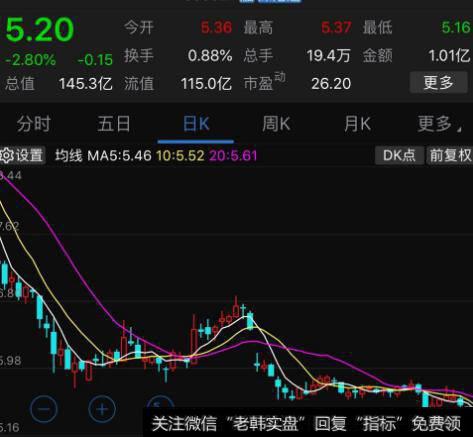Tap the 5.98 price axis label
Image resolution: width=473 pixels, height=437 pixels.
[x=10, y=361]
